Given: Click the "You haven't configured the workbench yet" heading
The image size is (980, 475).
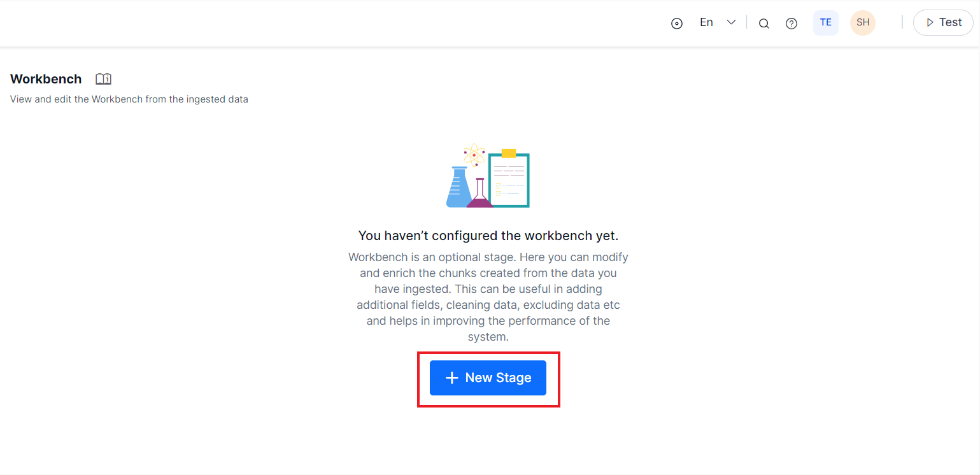Looking at the screenshot, I should click(x=488, y=236).
